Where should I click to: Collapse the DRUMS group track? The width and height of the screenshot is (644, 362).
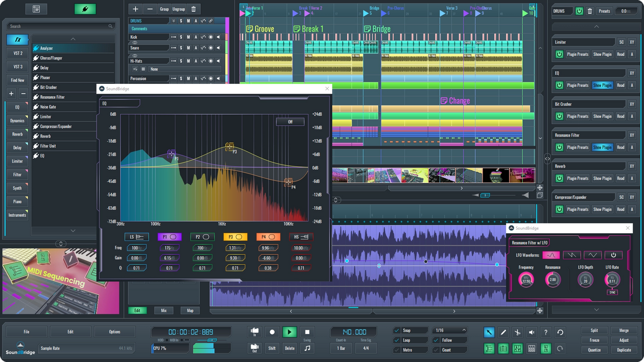point(174,21)
